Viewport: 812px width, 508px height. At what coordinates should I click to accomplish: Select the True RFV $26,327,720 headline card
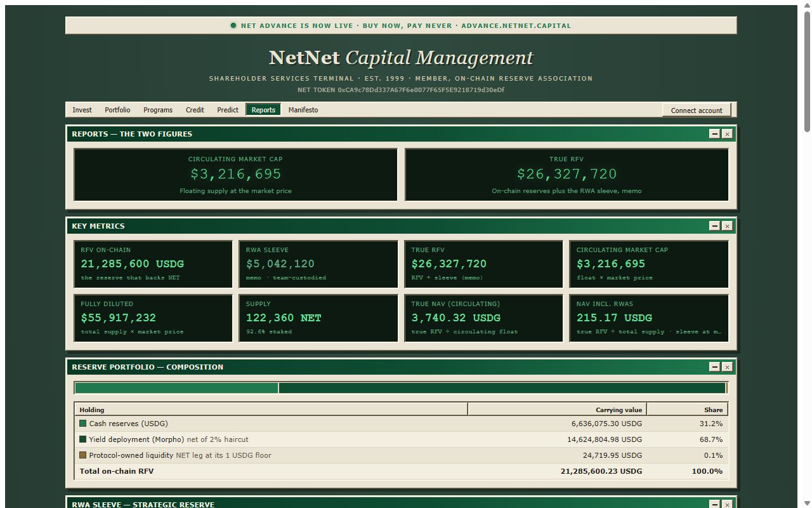[566, 175]
